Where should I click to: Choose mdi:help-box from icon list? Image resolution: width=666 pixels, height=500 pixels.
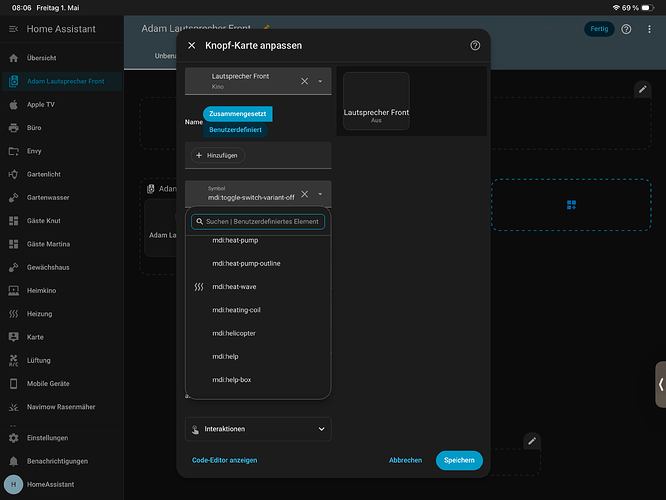258,380
